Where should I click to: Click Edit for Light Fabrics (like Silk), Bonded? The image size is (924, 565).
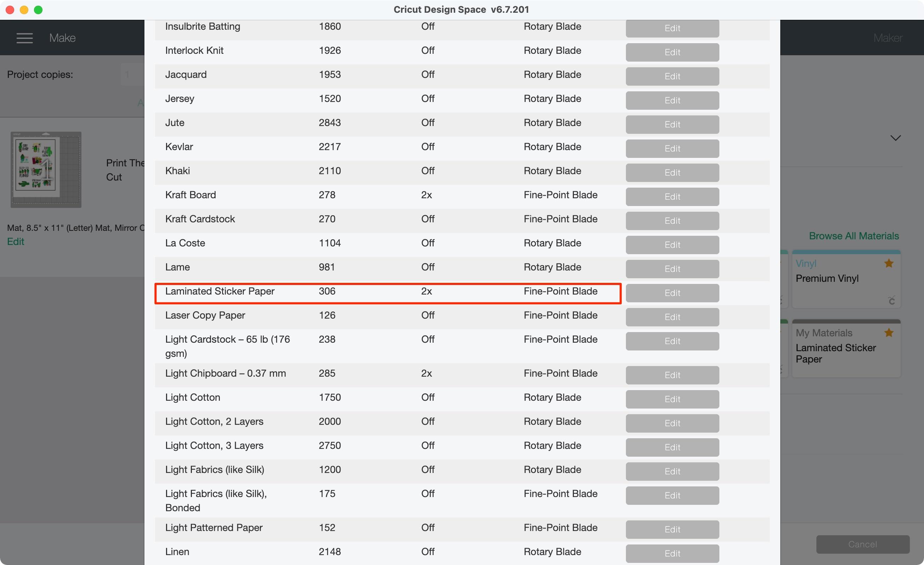672,495
